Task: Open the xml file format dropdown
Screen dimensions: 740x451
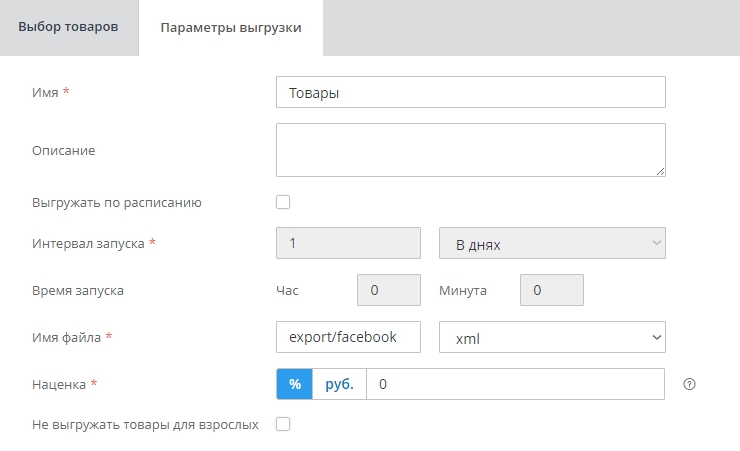Action: (x=552, y=337)
